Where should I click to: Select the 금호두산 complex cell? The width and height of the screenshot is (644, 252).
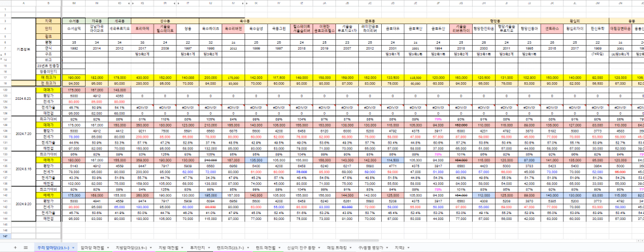439,29
